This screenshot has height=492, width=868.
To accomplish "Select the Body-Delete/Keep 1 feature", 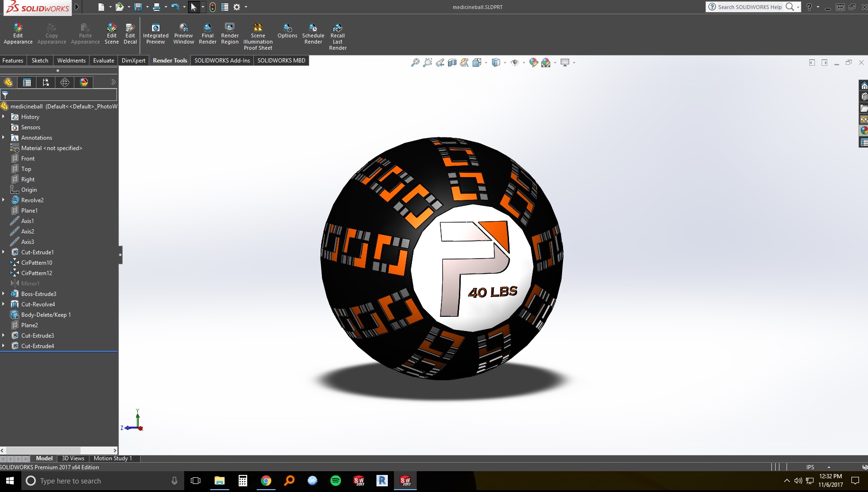I will [x=45, y=315].
